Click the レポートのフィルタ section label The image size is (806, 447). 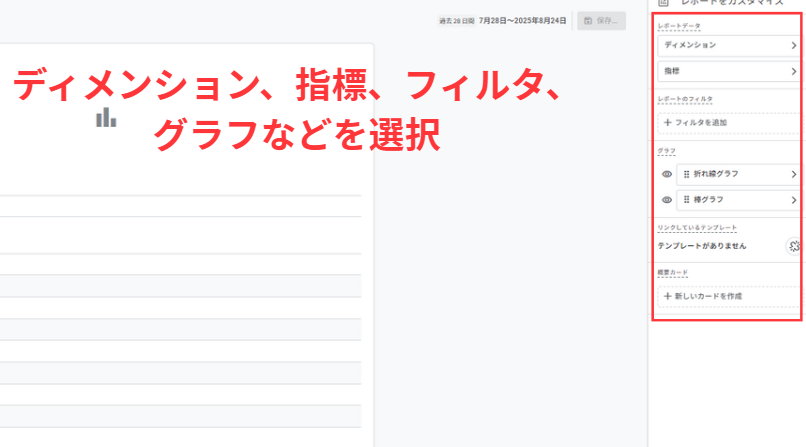(x=685, y=100)
